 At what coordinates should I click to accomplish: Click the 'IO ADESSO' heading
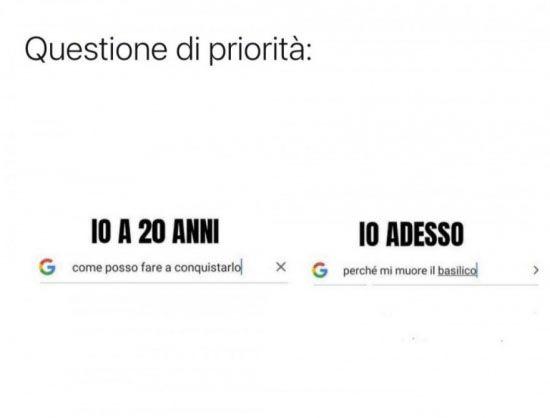point(411,235)
